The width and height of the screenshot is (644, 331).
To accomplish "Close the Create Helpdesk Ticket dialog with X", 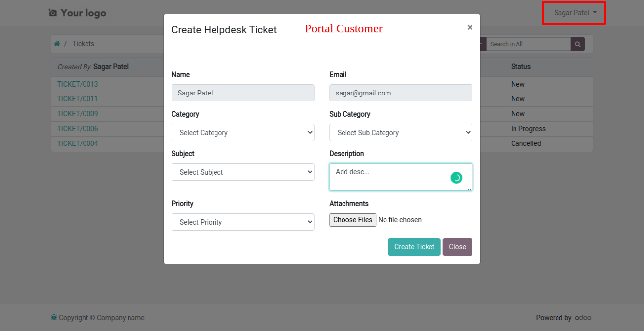I will click(470, 27).
